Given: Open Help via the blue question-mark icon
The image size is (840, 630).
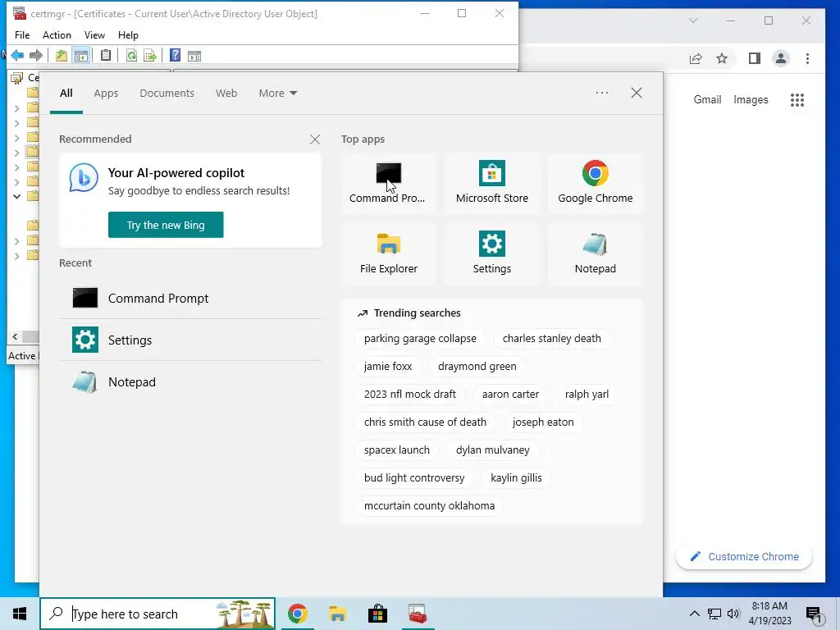Looking at the screenshot, I should (x=175, y=55).
